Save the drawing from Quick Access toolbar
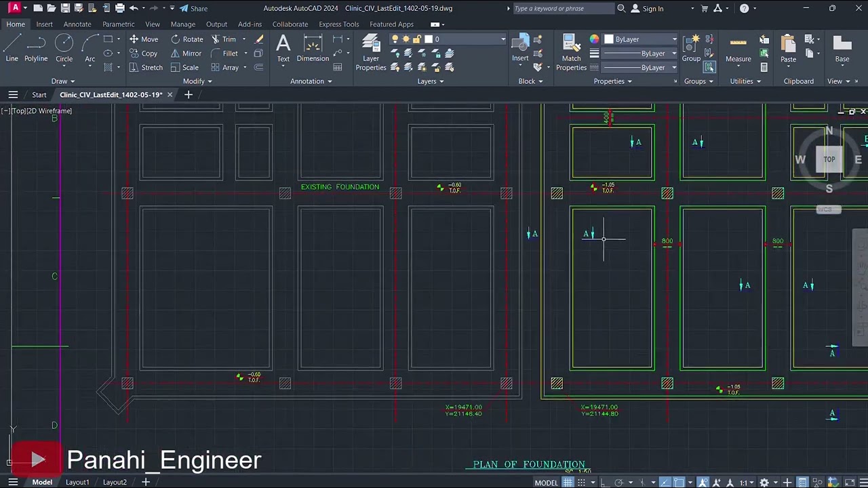The width and height of the screenshot is (868, 488). [x=65, y=8]
